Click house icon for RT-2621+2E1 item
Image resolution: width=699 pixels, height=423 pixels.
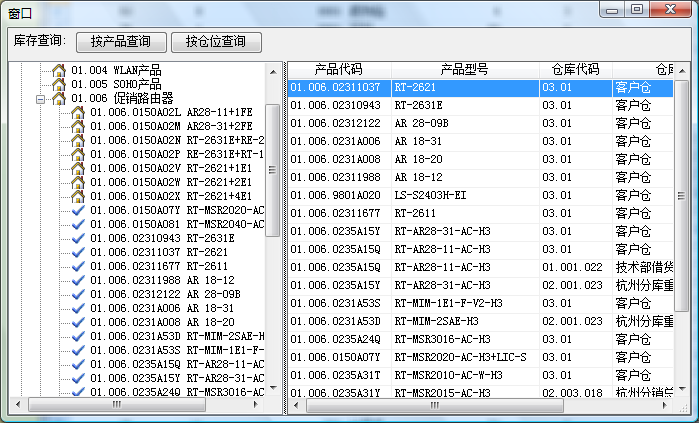78,182
